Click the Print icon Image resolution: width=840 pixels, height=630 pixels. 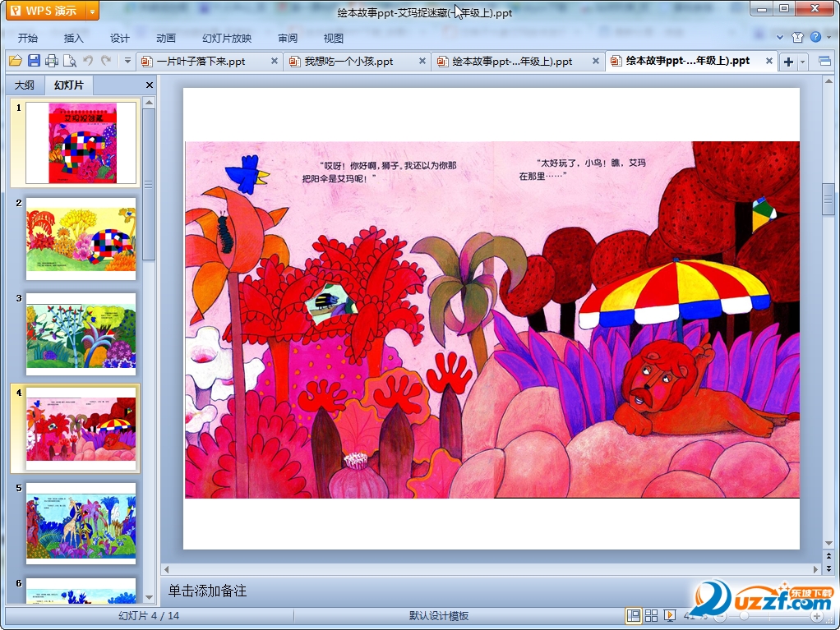click(52, 61)
